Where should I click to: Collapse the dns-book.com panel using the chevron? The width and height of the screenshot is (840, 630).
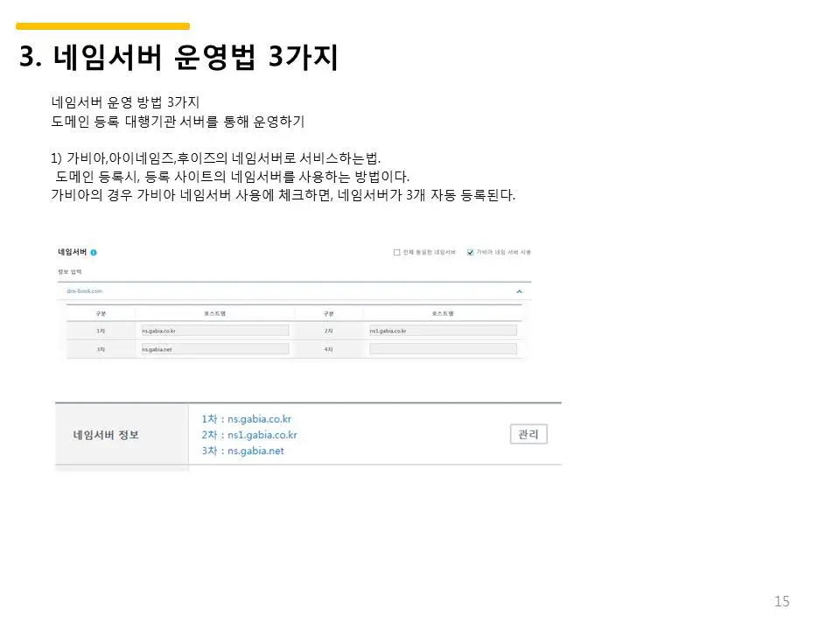tap(521, 291)
